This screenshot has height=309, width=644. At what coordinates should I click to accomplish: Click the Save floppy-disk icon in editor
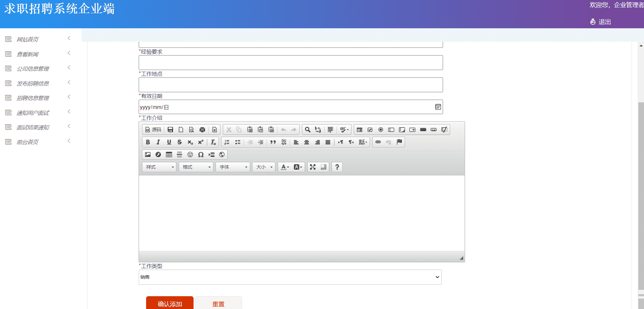point(170,130)
